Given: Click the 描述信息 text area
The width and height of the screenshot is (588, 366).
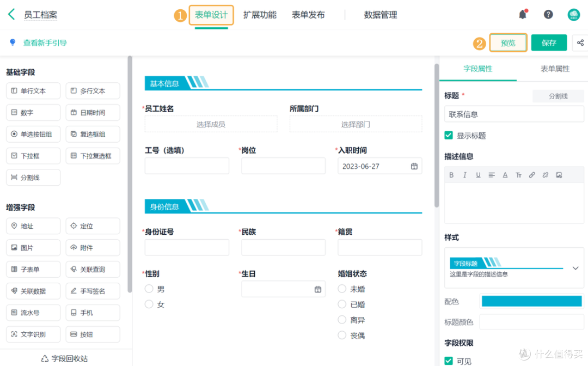Looking at the screenshot, I should click(514, 203).
